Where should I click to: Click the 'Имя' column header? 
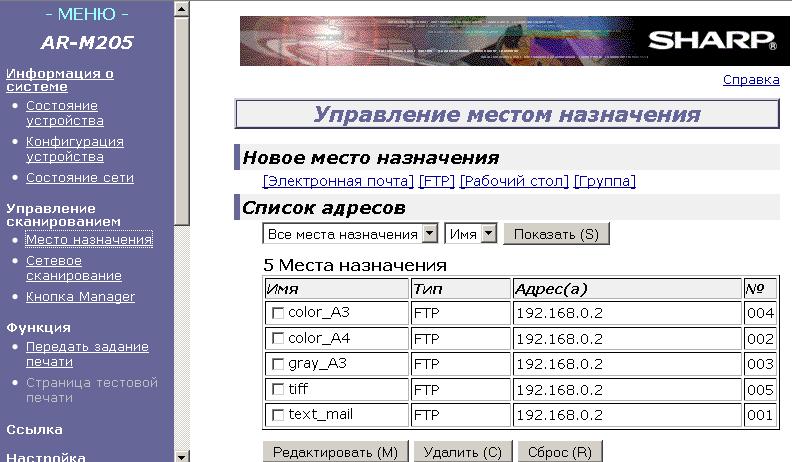coord(336,289)
